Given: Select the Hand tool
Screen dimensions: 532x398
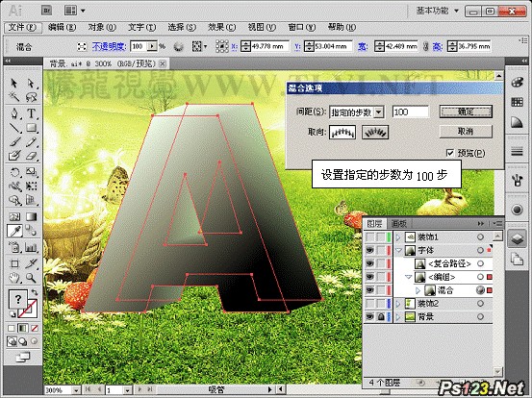Looking at the screenshot, I should pos(14,279).
